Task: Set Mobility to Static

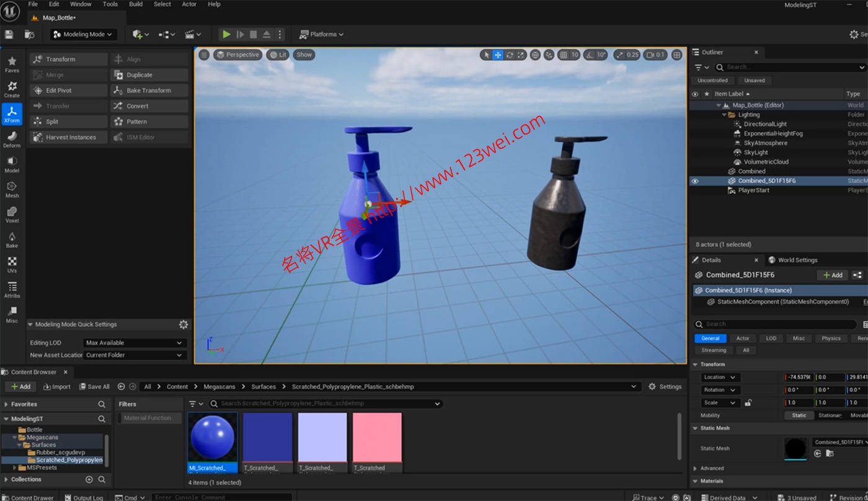Action: 799,415
